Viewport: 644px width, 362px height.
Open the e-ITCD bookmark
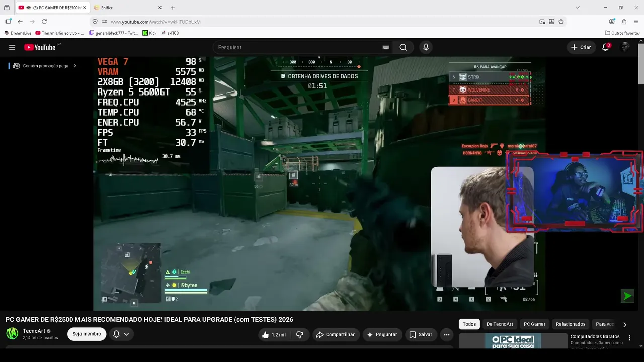170,33
